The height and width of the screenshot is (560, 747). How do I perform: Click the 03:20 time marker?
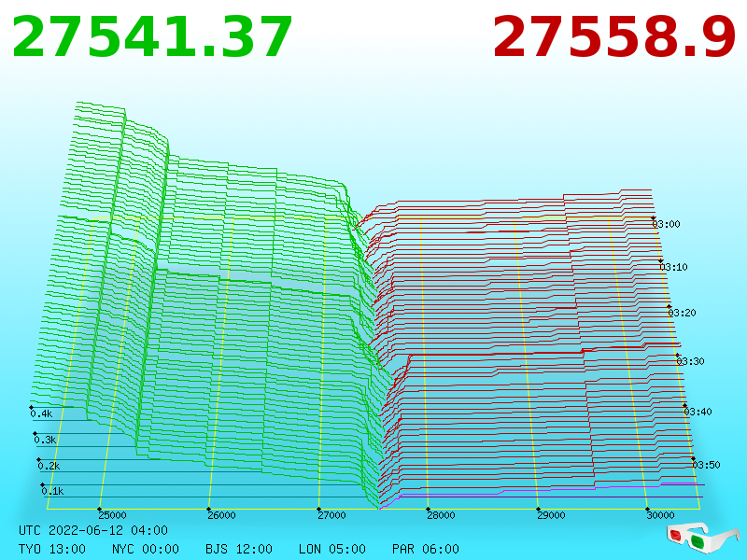click(x=682, y=313)
